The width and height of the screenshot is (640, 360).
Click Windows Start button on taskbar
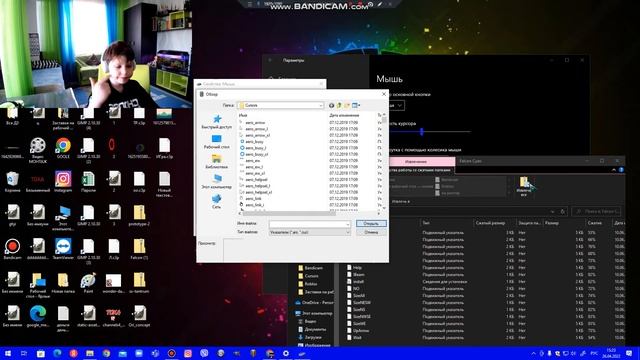pyautogui.click(x=8, y=353)
